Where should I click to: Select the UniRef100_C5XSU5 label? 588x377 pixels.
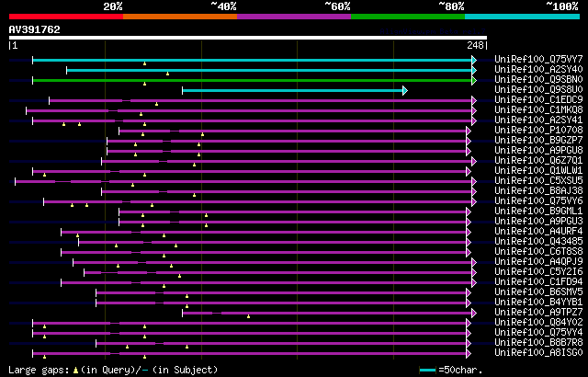tap(538, 181)
